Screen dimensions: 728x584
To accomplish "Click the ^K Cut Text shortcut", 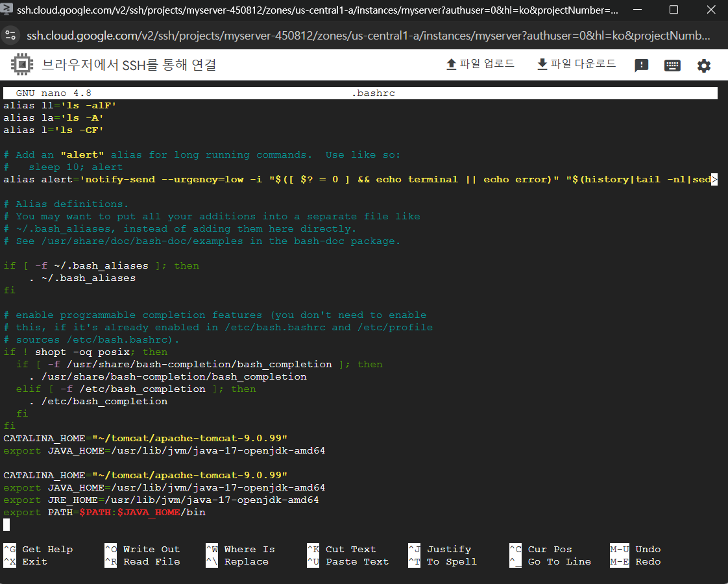I will coord(342,549).
